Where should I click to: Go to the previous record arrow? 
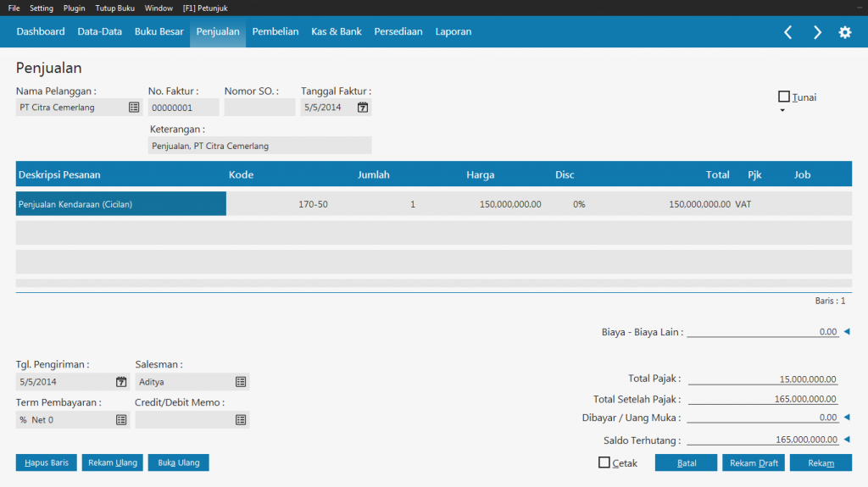point(787,32)
